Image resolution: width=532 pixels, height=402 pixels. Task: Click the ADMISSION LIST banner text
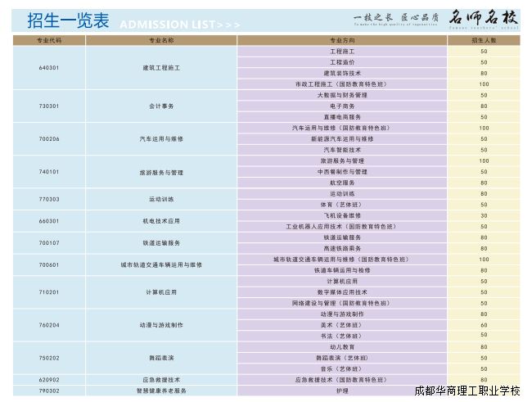[x=180, y=25]
